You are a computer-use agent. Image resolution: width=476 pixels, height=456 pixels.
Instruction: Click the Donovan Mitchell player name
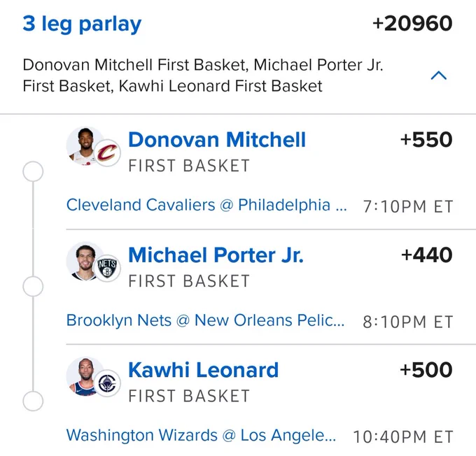(217, 140)
